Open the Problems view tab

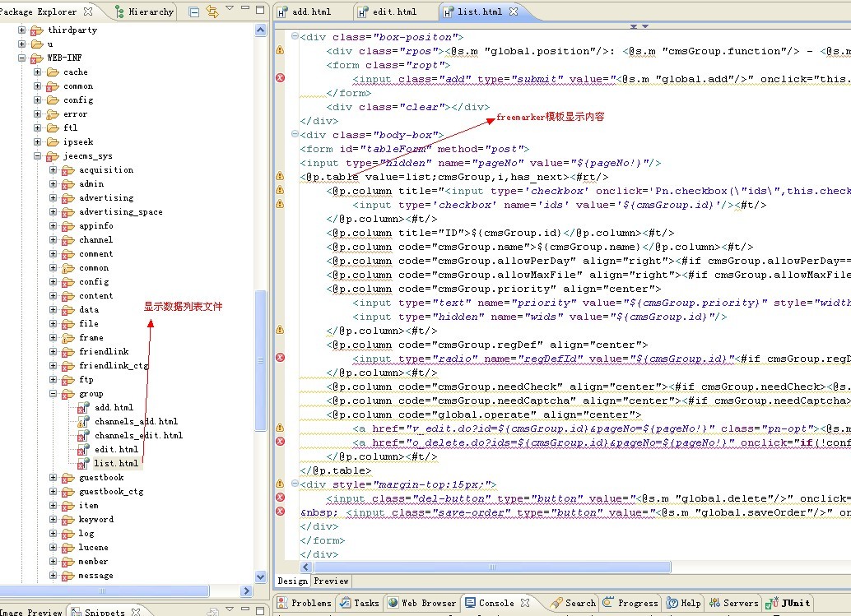click(x=304, y=603)
